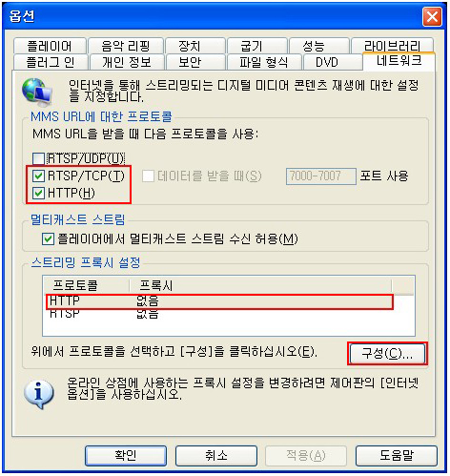Click the 취소 button

pyautogui.click(x=216, y=456)
